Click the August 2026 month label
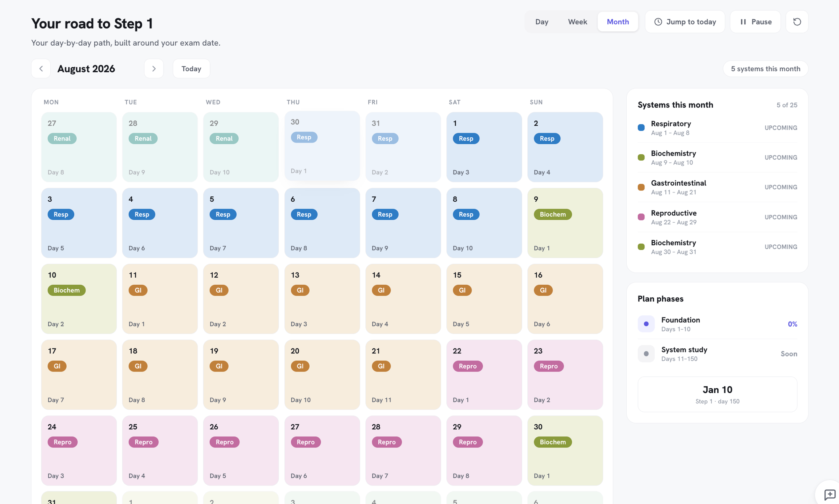839x504 pixels. pyautogui.click(x=86, y=69)
